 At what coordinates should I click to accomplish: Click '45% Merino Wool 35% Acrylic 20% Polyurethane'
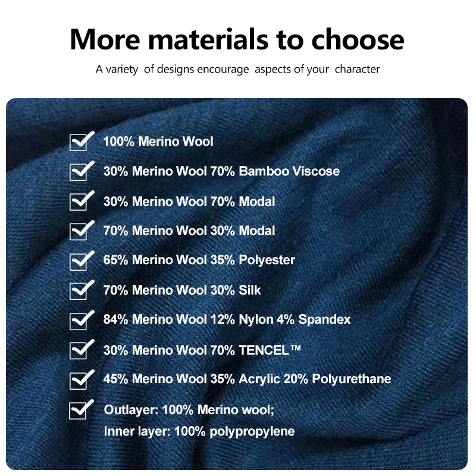247,379
